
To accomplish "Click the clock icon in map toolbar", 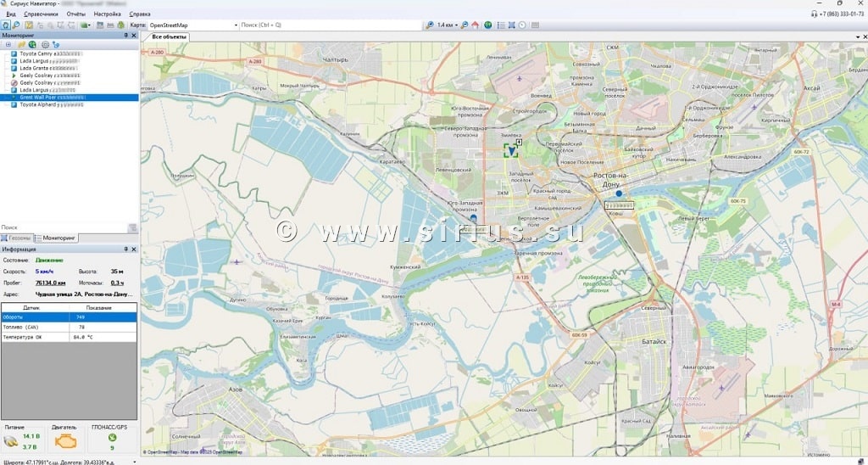I will point(522,25).
